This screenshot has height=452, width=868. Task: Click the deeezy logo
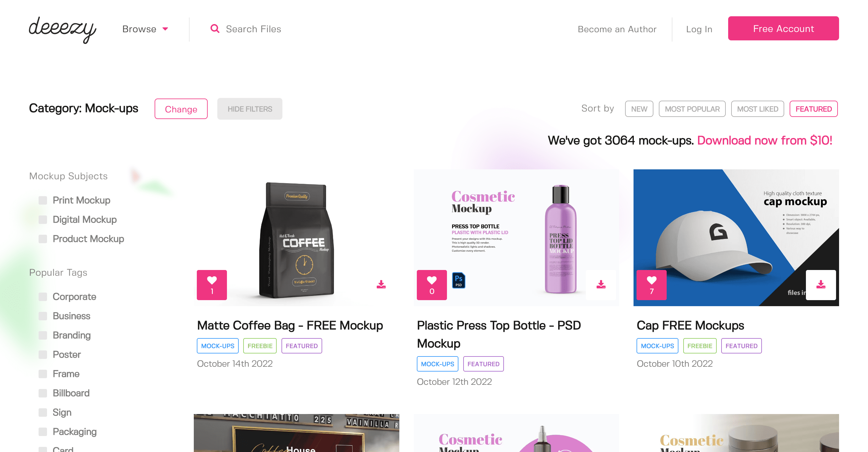63,30
